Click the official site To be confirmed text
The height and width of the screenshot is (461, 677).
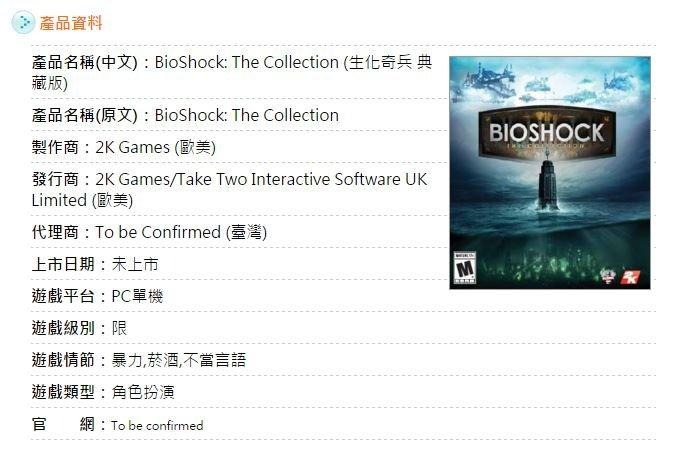pos(157,426)
